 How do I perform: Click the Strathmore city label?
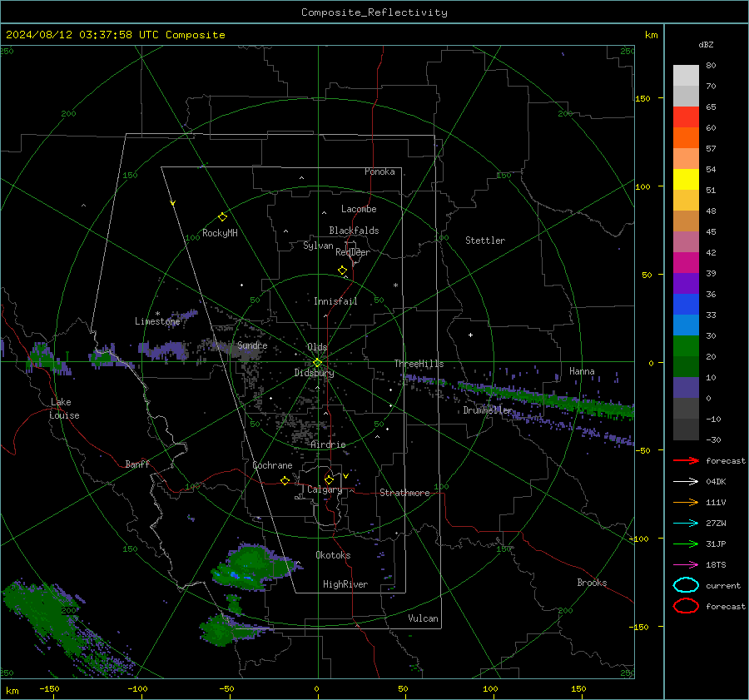pos(404,493)
